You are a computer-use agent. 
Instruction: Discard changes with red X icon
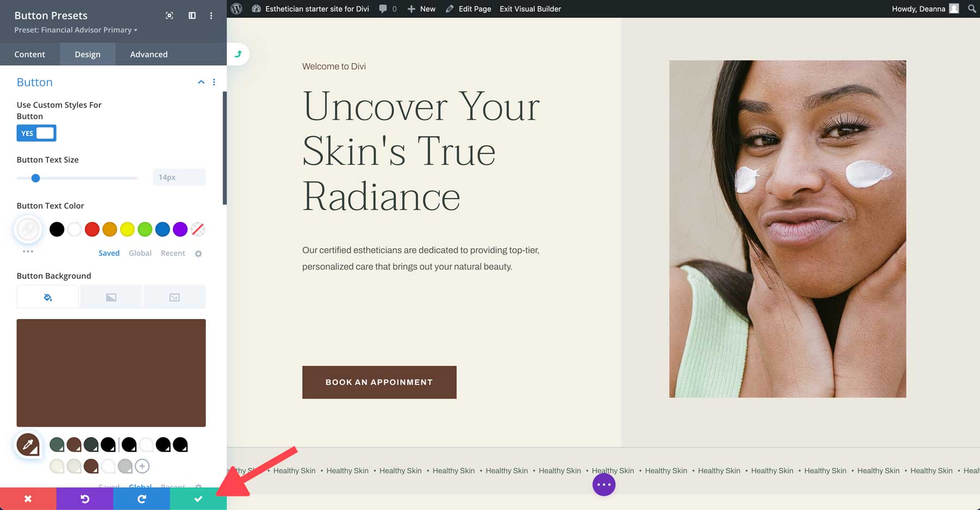click(x=28, y=499)
